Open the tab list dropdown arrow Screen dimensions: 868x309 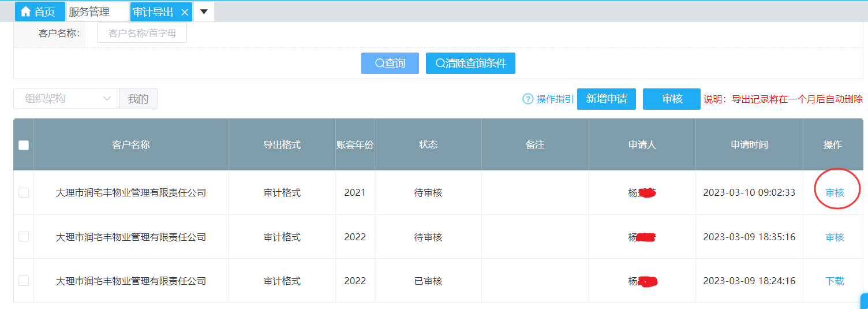(204, 12)
